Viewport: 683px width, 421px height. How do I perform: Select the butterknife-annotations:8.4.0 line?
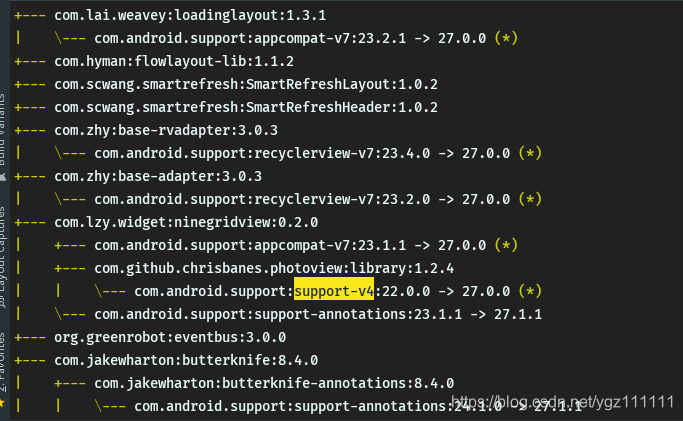pos(274,384)
